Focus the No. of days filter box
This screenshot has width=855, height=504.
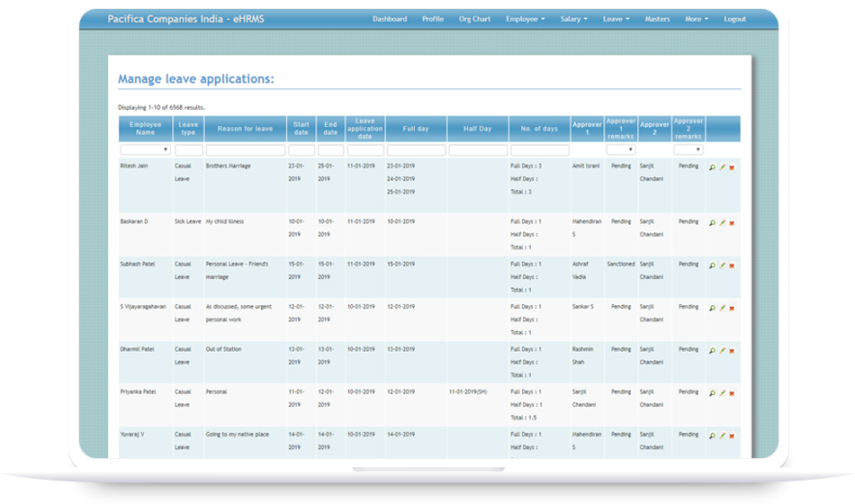coord(539,150)
